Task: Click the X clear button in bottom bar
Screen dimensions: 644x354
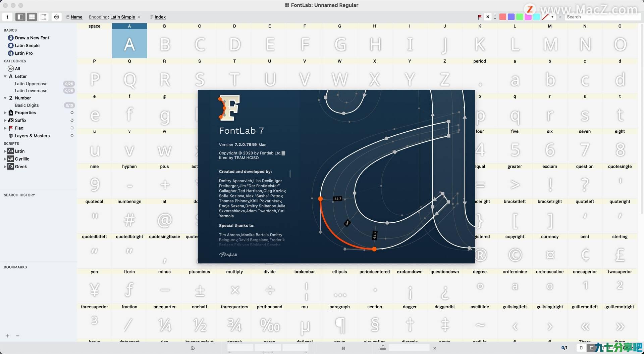Action: [x=435, y=348]
